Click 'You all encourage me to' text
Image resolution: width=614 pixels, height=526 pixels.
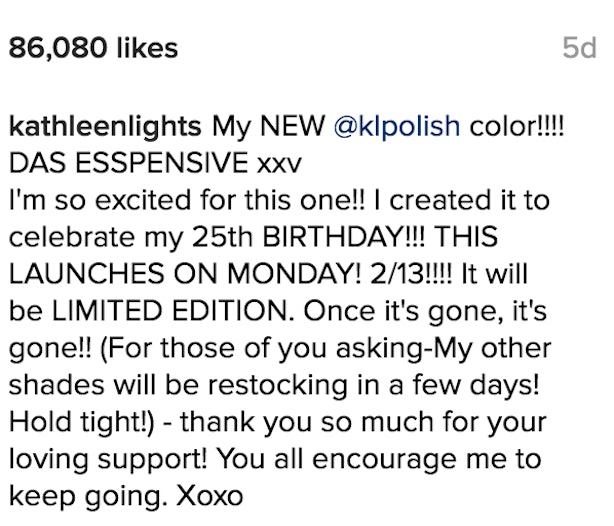click(379, 459)
